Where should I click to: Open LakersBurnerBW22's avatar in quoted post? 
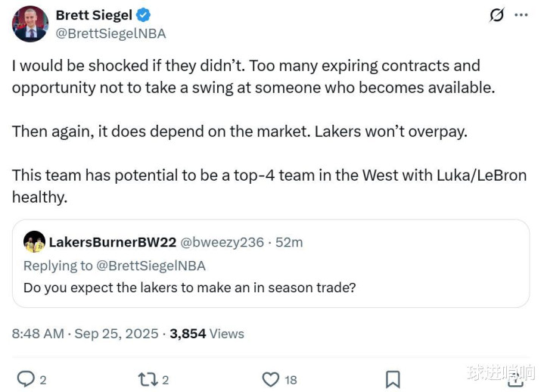(x=34, y=242)
